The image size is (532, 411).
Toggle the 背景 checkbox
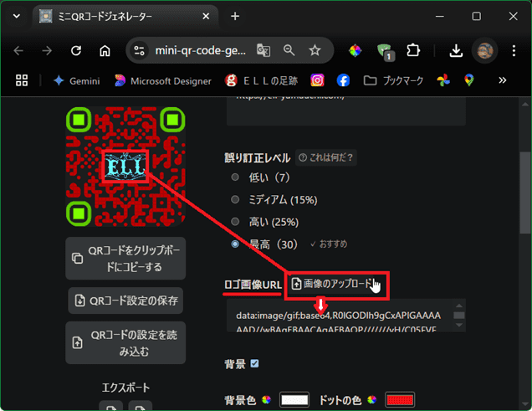click(254, 363)
